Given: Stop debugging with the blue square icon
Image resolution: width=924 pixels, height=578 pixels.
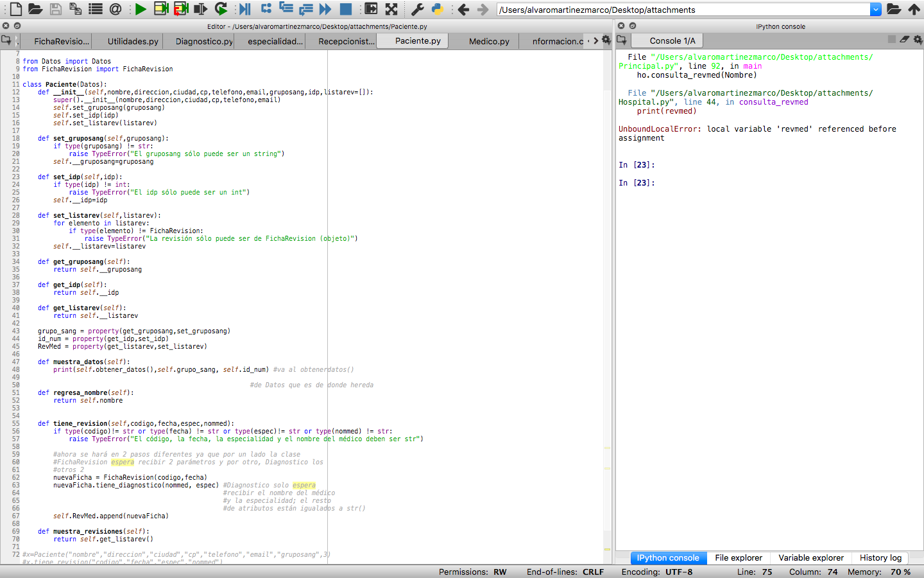Looking at the screenshot, I should pyautogui.click(x=345, y=9).
